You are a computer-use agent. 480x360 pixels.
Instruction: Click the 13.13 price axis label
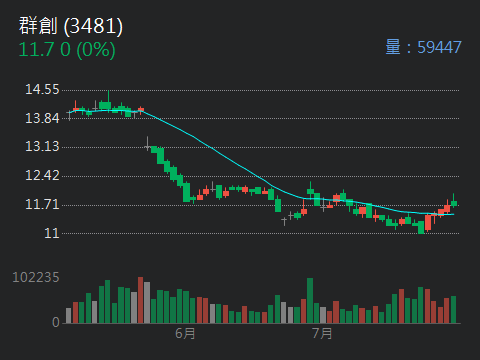(42, 147)
